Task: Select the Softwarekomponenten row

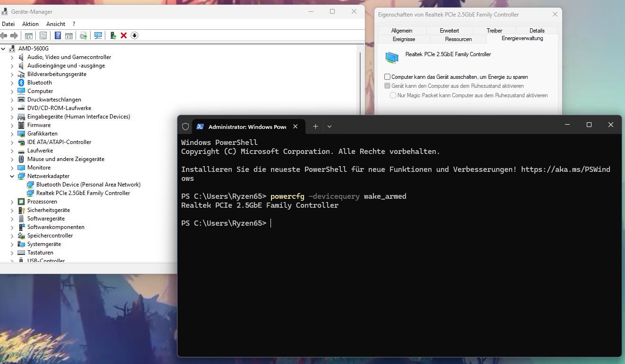Action: pos(56,227)
